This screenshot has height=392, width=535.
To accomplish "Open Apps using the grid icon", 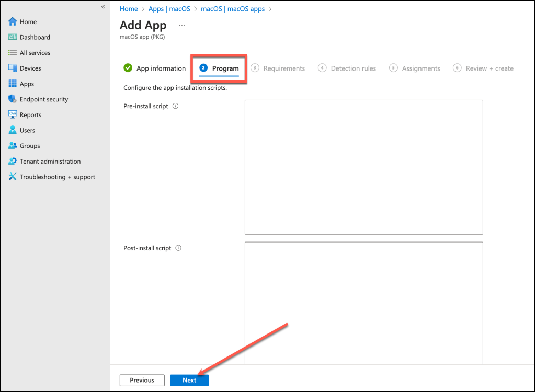I will coord(13,84).
